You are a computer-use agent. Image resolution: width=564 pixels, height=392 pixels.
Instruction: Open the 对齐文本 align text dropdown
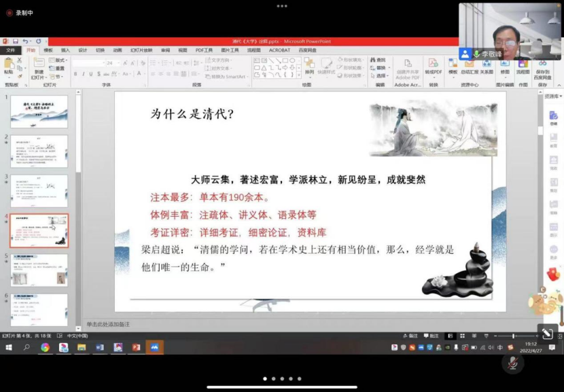(218, 69)
